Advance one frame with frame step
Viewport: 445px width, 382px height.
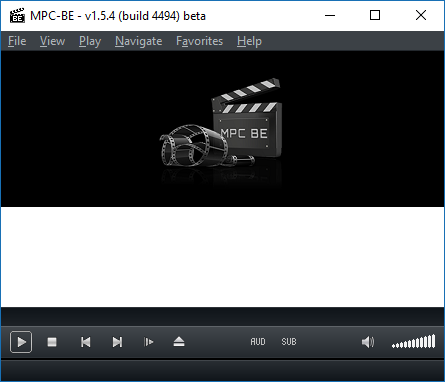coord(148,342)
